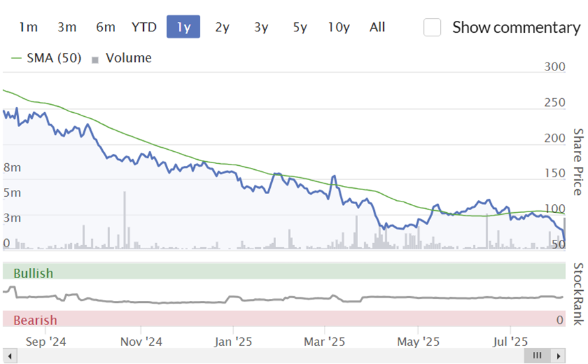Click the 150 share price axis value
This screenshot has width=588, height=364.
[554, 173]
